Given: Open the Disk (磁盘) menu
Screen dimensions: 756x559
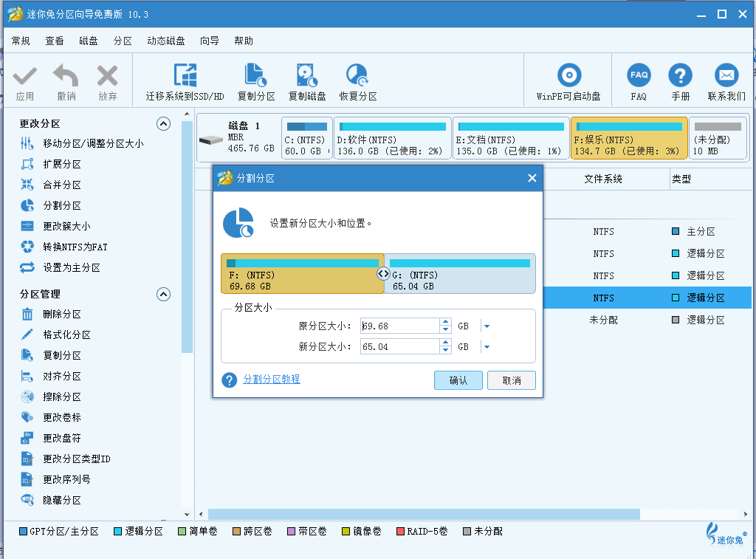Looking at the screenshot, I should pos(89,41).
